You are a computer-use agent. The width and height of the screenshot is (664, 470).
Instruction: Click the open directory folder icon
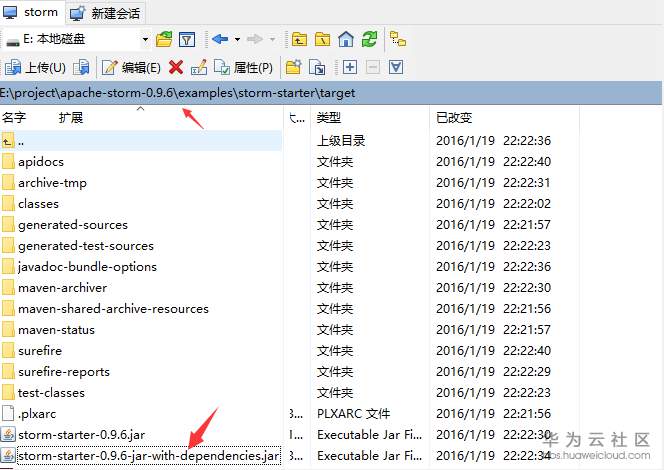click(x=164, y=39)
